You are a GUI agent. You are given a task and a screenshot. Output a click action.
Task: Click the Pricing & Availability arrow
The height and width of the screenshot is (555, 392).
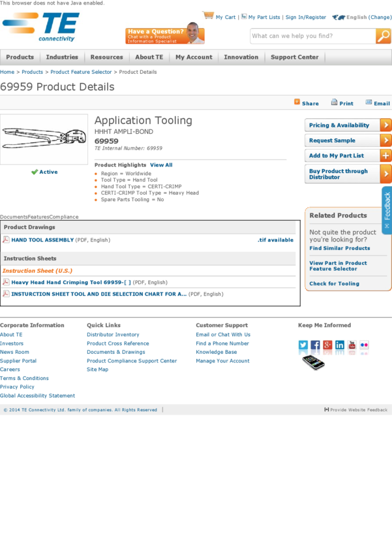[385, 125]
